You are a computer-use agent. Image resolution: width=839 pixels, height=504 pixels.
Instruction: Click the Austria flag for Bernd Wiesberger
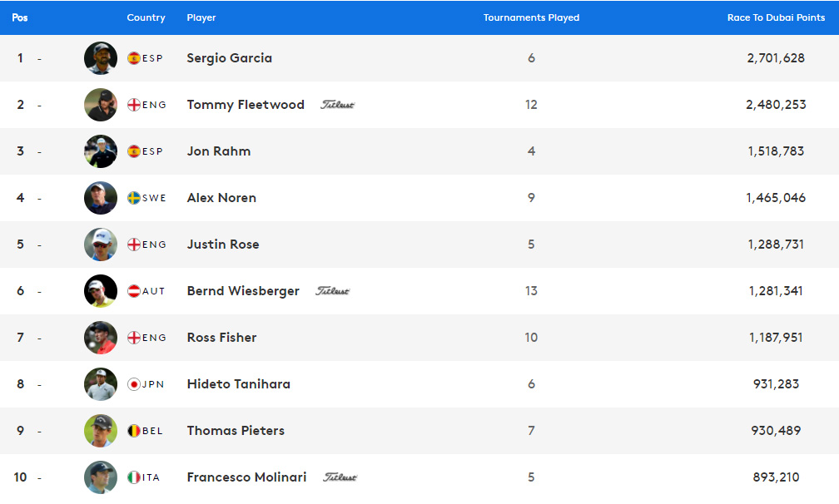click(x=134, y=291)
